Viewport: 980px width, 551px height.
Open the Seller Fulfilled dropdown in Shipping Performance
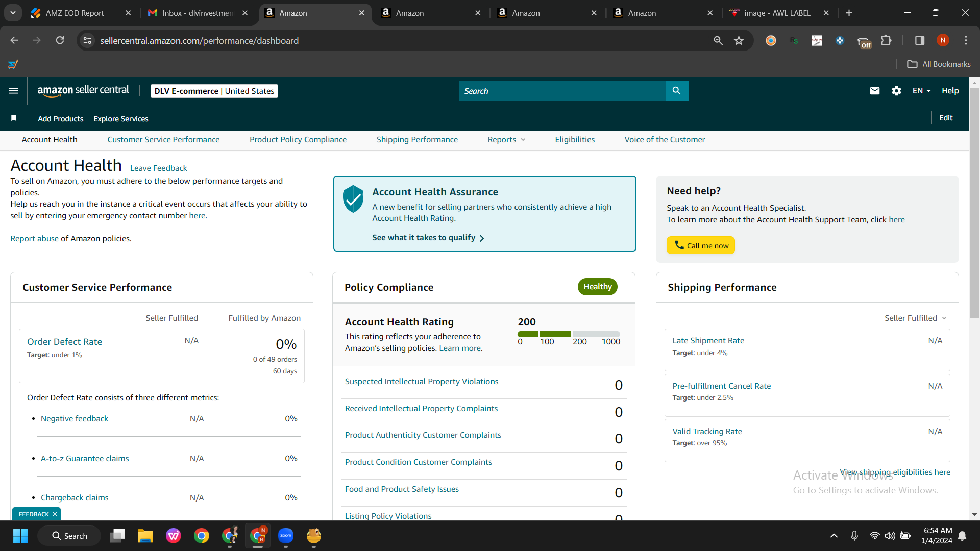[x=916, y=318]
